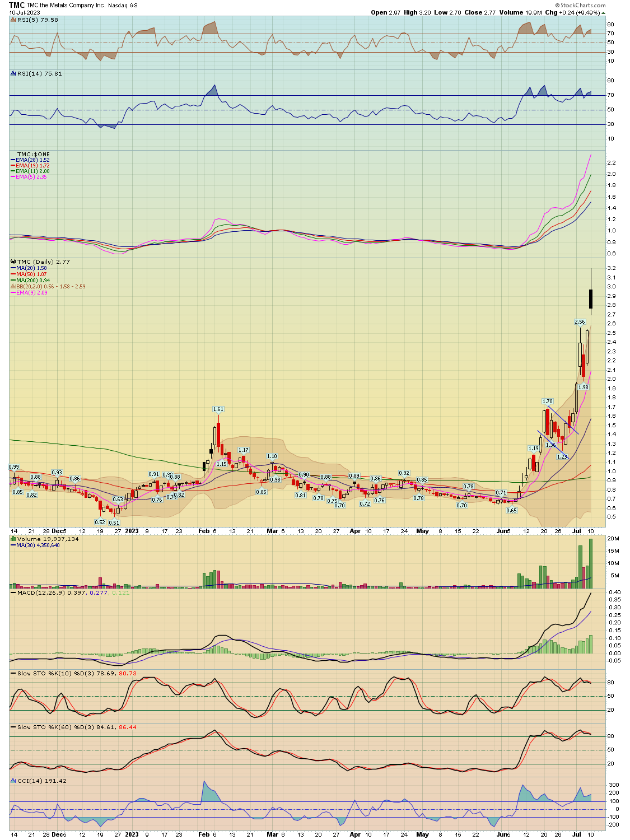Click the tallest green volume bar for July 10

[591, 563]
